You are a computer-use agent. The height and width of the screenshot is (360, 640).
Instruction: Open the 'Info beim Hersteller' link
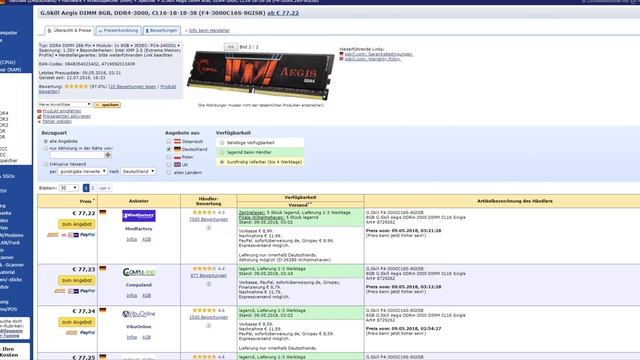click(x=209, y=31)
